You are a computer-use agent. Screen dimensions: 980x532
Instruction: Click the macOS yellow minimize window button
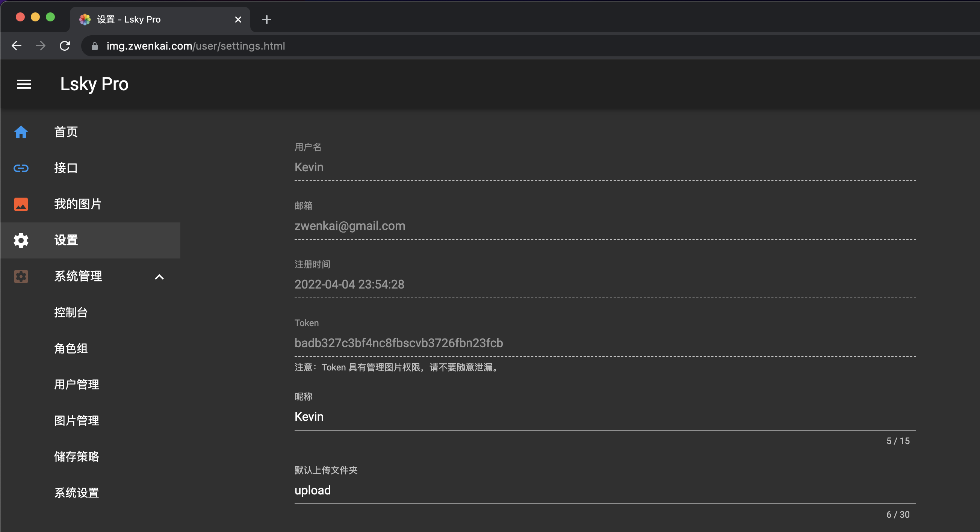click(x=35, y=17)
